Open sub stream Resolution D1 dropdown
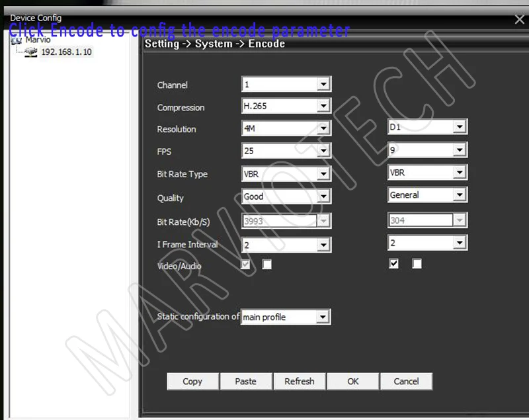The image size is (529, 420). [427, 127]
